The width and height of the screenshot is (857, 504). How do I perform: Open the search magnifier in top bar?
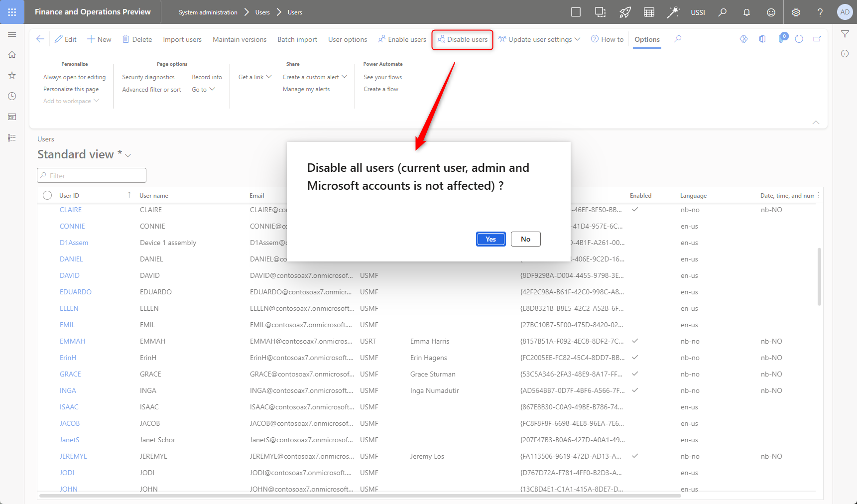pos(723,12)
